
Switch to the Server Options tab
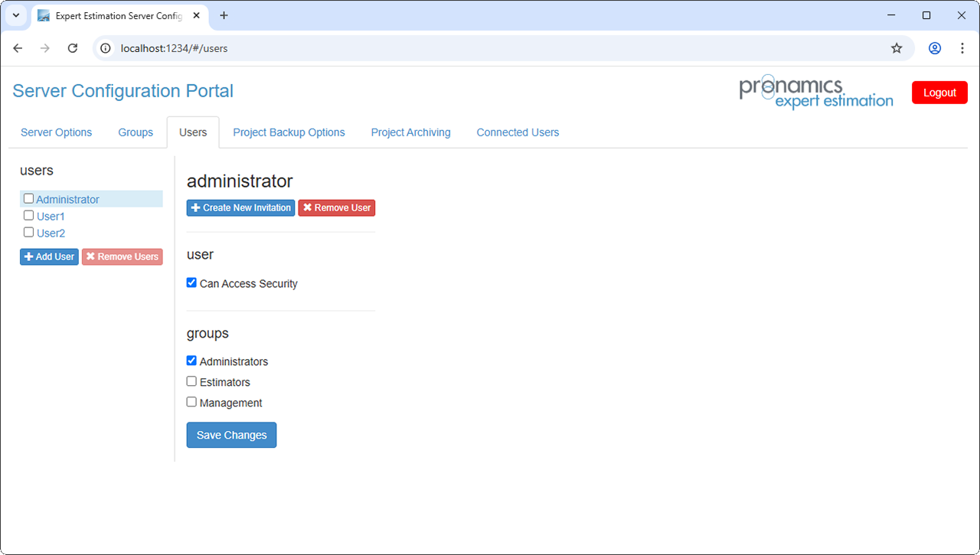[56, 132]
